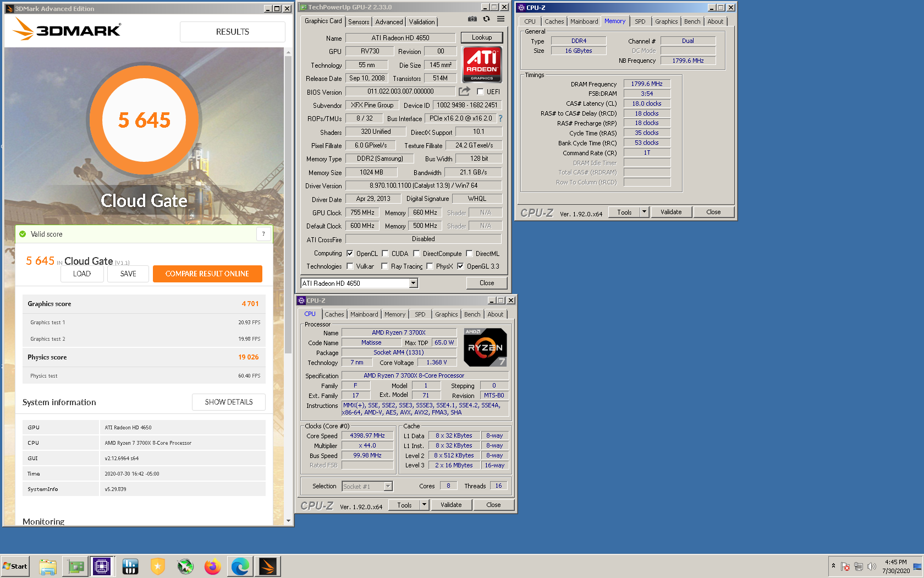This screenshot has width=924, height=578.
Task: Click the Show Desktop icon in tray
Action: coord(917,566)
